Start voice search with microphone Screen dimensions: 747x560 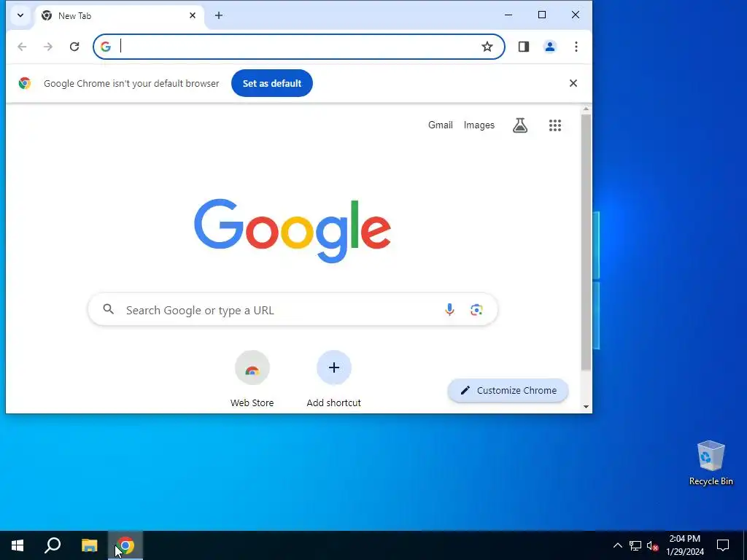point(449,310)
